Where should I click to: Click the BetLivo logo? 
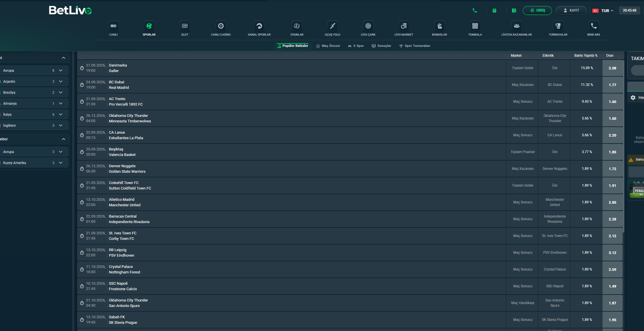[70, 10]
